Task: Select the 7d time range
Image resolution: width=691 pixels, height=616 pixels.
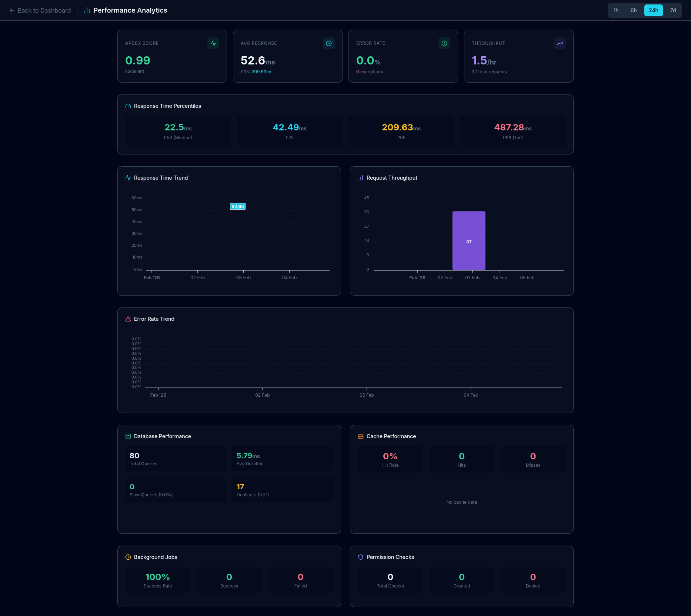Action: 673,10
